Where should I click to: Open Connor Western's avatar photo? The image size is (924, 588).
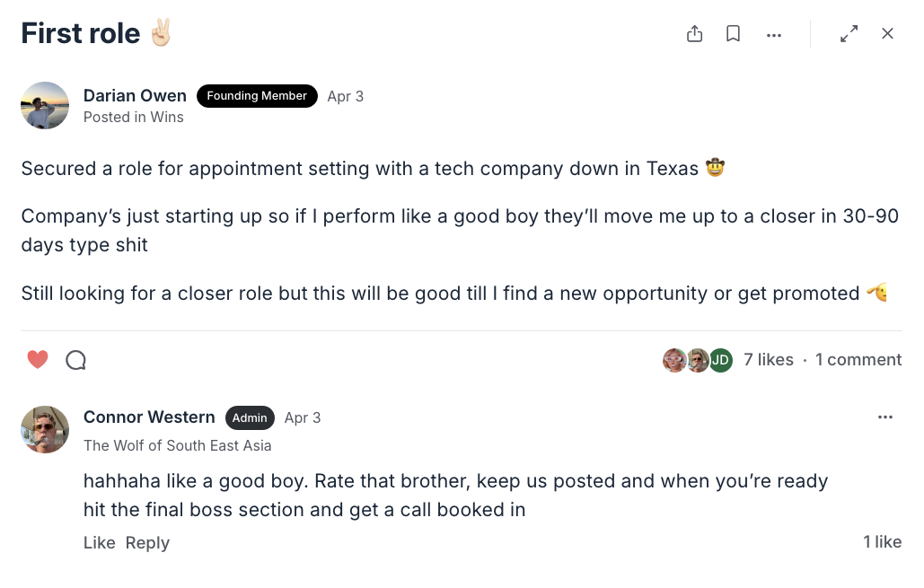45,429
